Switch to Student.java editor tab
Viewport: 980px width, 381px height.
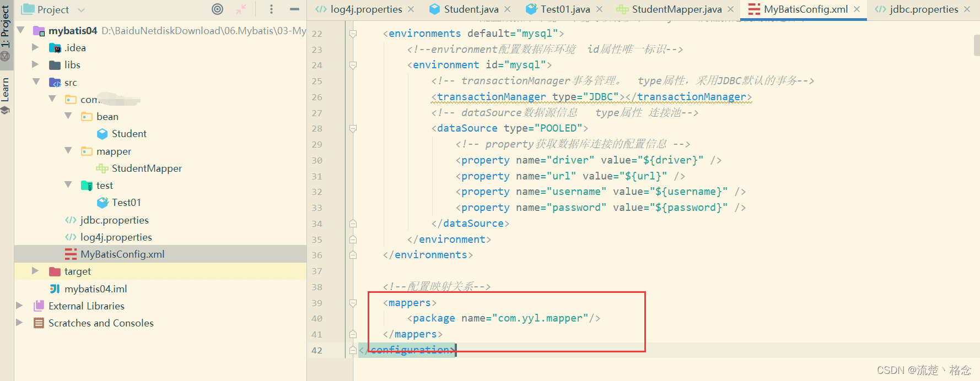coord(471,9)
